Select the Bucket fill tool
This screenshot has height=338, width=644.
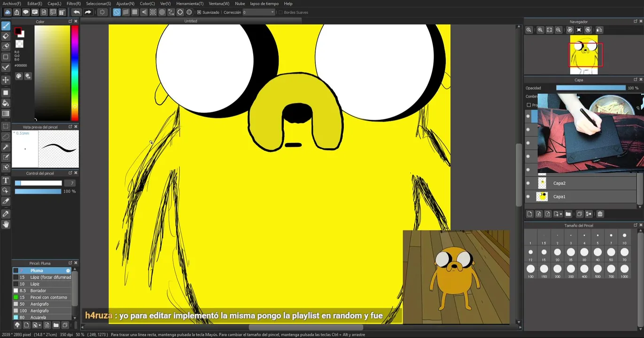coord(6,103)
